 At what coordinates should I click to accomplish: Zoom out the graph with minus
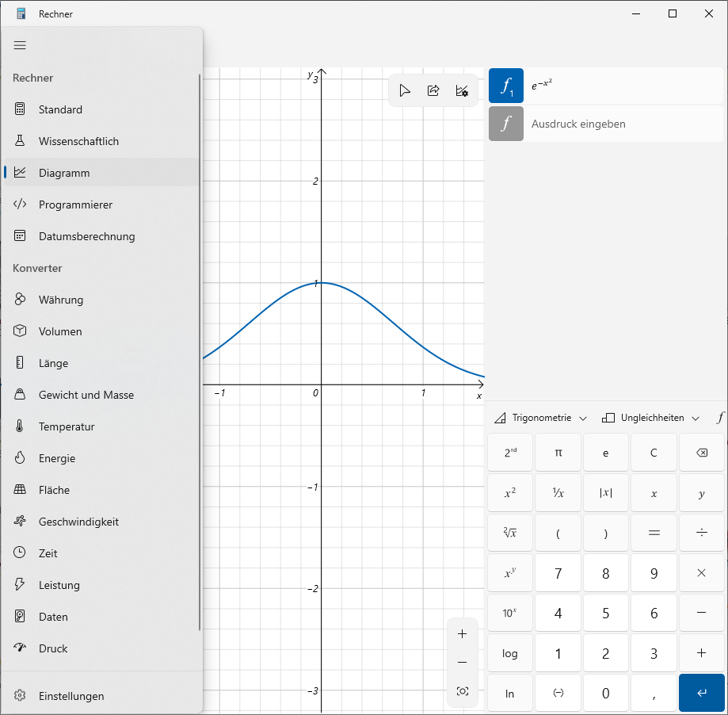462,663
